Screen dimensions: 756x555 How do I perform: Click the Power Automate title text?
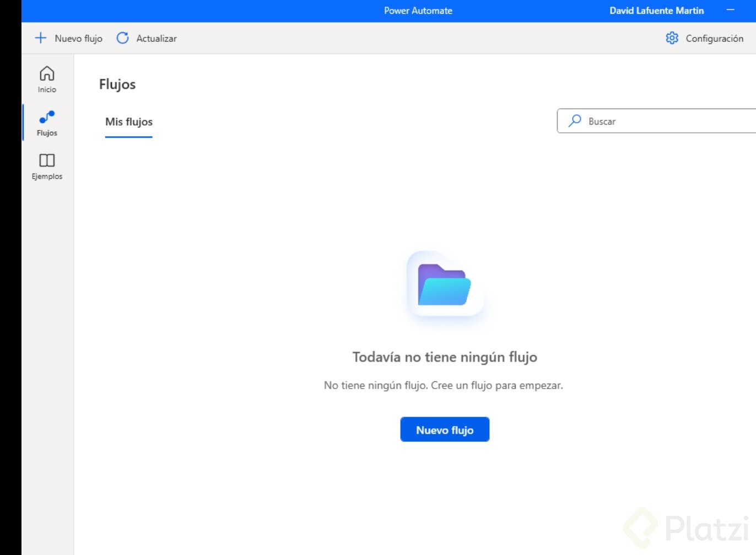pos(418,10)
